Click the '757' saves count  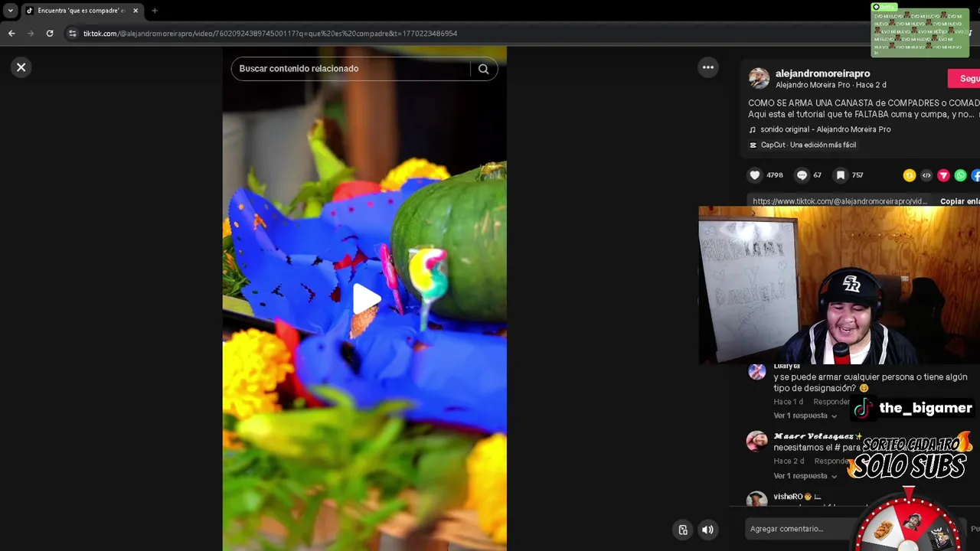(857, 175)
